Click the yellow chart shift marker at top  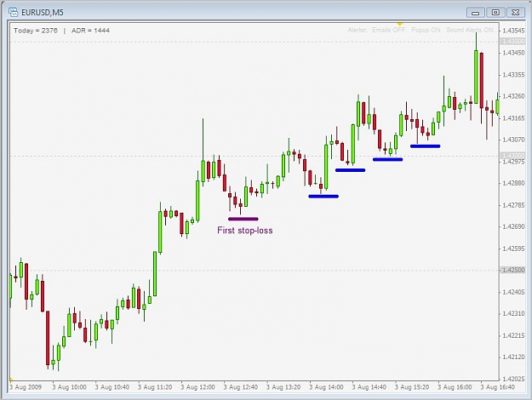coord(400,24)
